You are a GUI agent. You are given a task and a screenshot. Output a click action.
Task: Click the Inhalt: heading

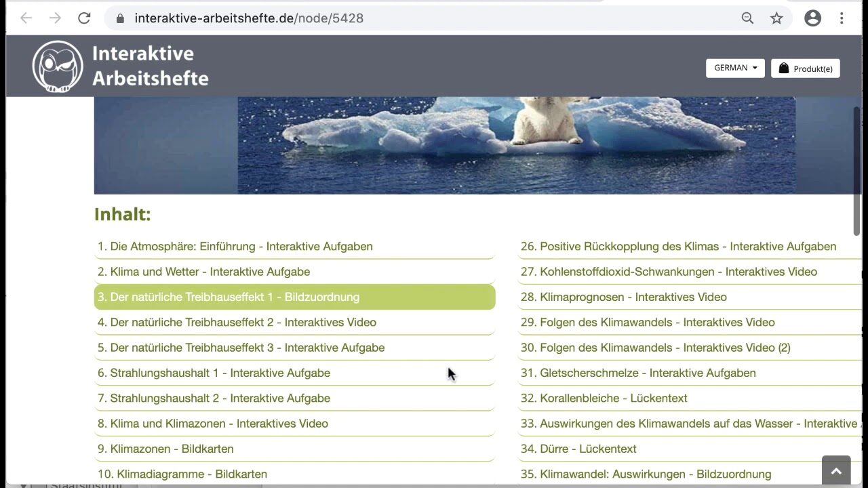(x=122, y=214)
